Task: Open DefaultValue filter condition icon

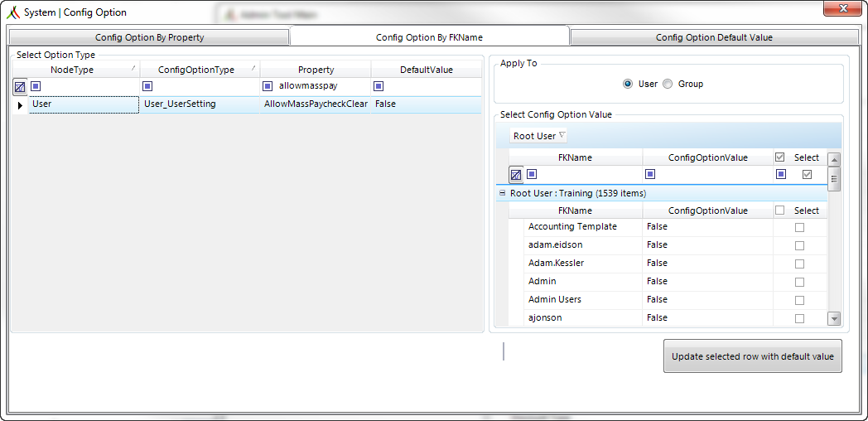Action: click(x=379, y=86)
